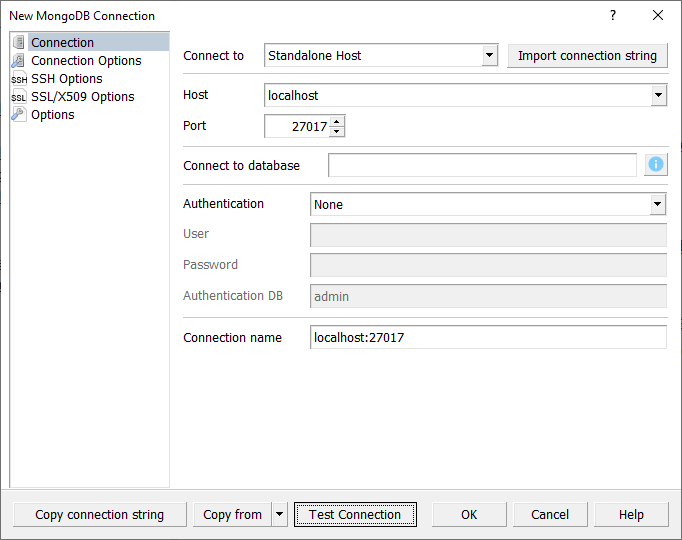Viewport: 682px width, 540px height.
Task: Click the blue info icon beside database field
Action: (x=656, y=165)
